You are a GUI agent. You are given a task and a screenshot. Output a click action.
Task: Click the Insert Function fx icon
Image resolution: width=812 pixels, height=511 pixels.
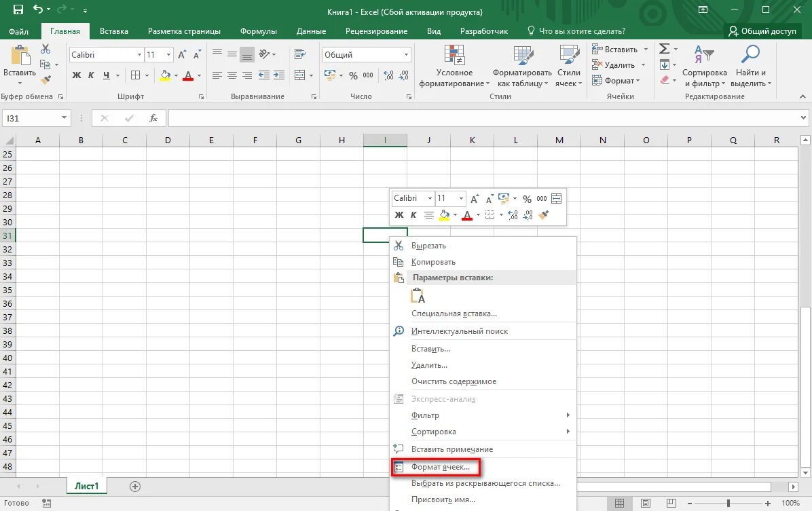(153, 118)
